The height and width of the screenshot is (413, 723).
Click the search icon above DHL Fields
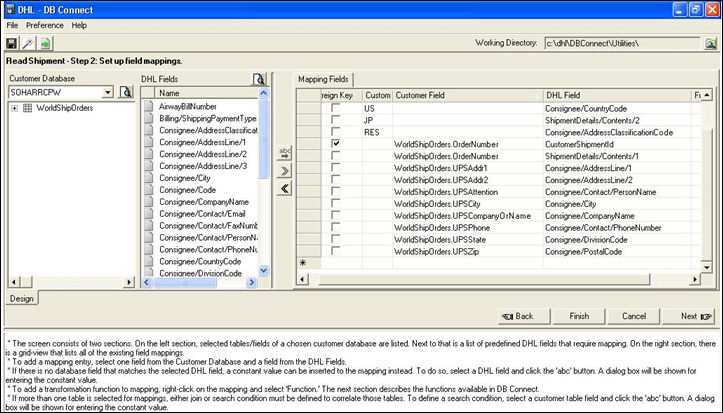tap(259, 79)
